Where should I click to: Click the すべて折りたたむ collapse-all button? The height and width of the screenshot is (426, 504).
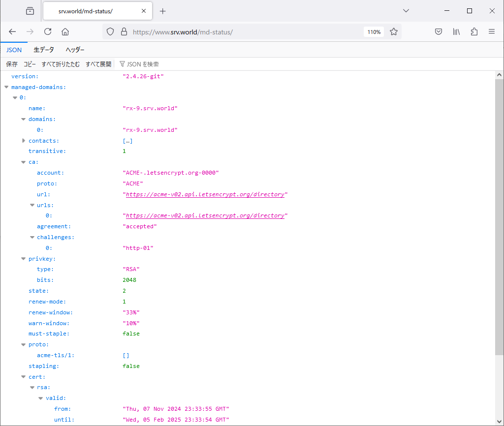(x=61, y=64)
